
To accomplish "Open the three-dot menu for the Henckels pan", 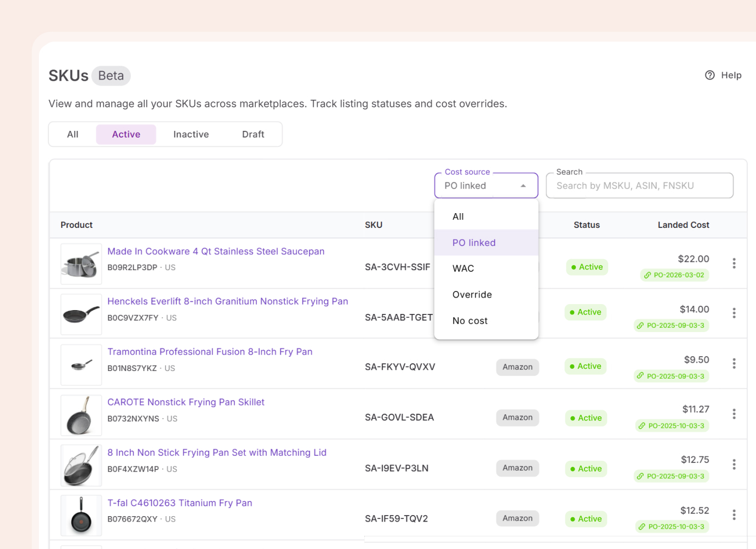I will click(x=734, y=313).
